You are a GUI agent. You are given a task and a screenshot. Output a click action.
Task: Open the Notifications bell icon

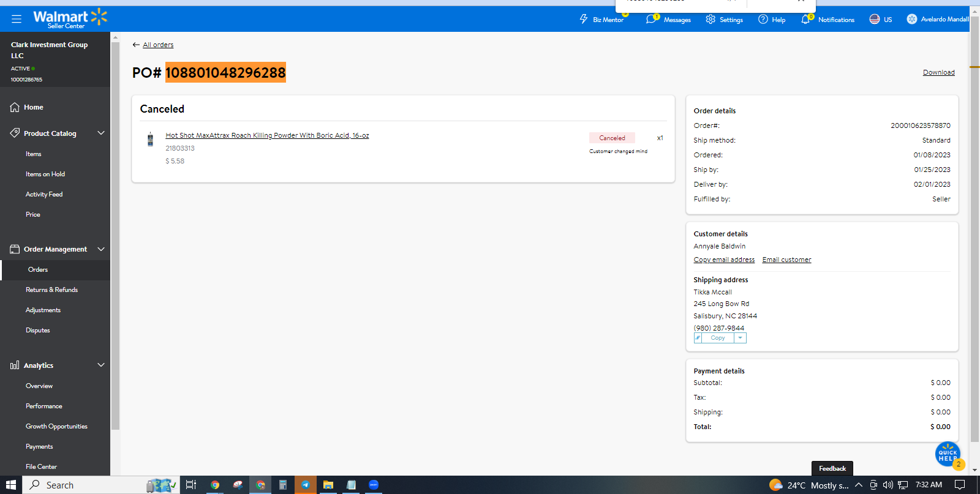click(805, 19)
